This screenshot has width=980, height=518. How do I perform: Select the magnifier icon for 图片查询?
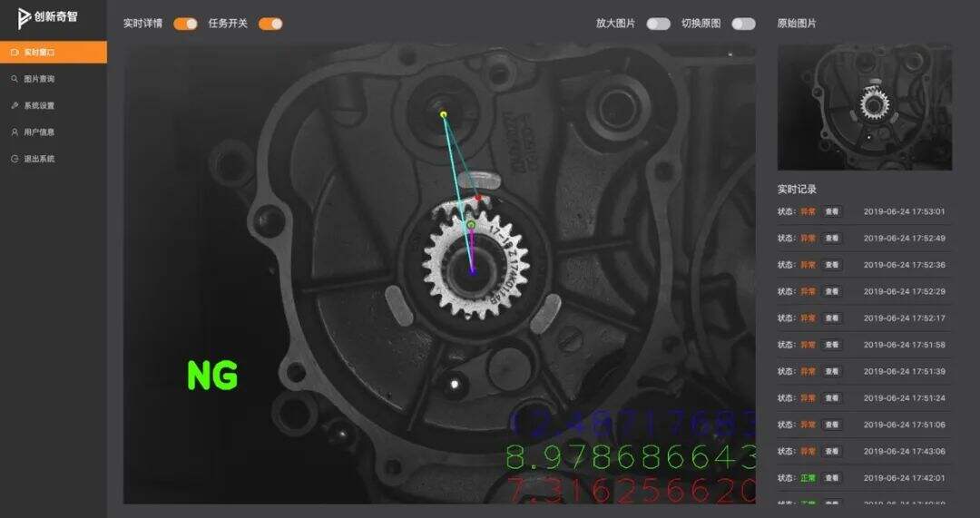pyautogui.click(x=15, y=79)
